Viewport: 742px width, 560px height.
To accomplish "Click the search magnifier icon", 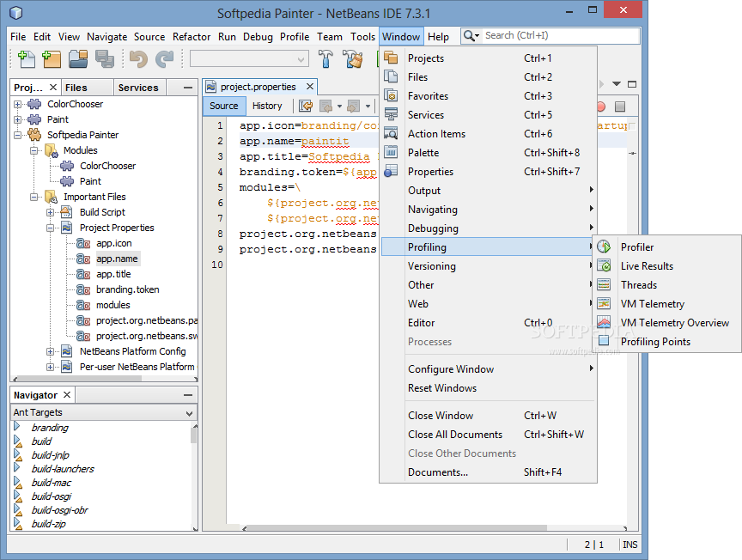I will (x=469, y=35).
